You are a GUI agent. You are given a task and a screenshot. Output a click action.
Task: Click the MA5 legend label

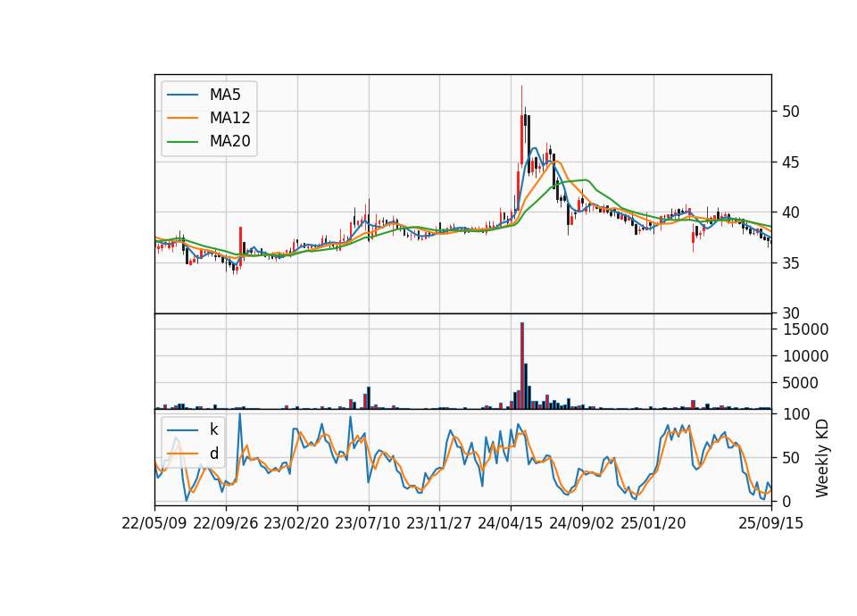coord(225,95)
